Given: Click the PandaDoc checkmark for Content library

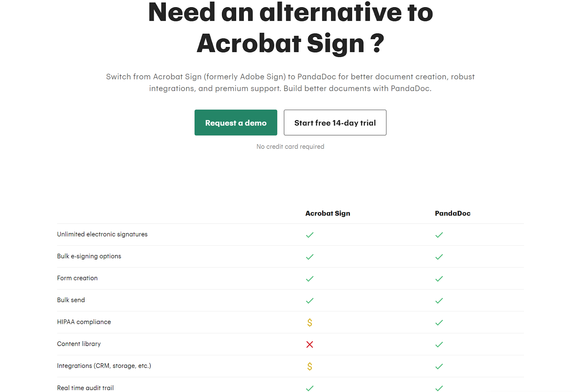Looking at the screenshot, I should tap(439, 345).
